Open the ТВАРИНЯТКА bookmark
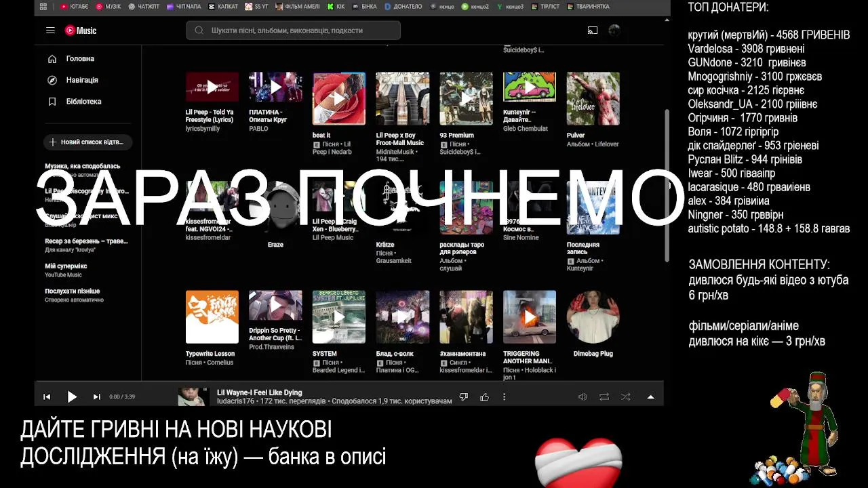Screen dimensions: 868x488 point(588,7)
